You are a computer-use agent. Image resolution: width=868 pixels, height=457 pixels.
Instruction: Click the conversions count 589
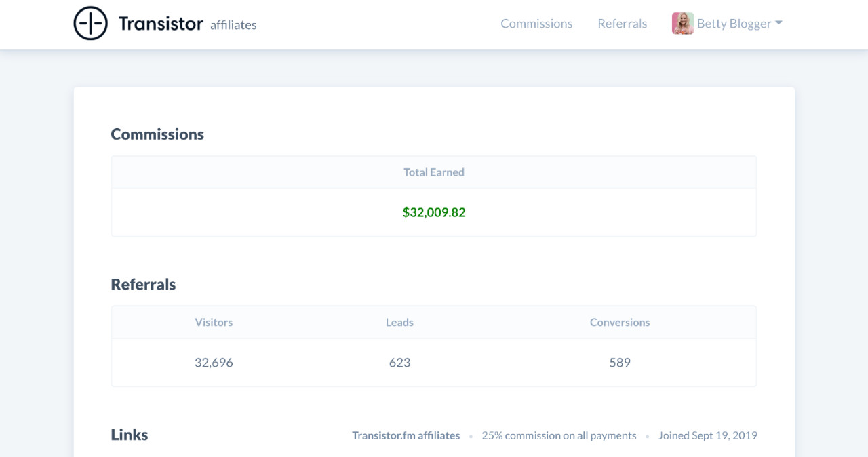coord(619,363)
